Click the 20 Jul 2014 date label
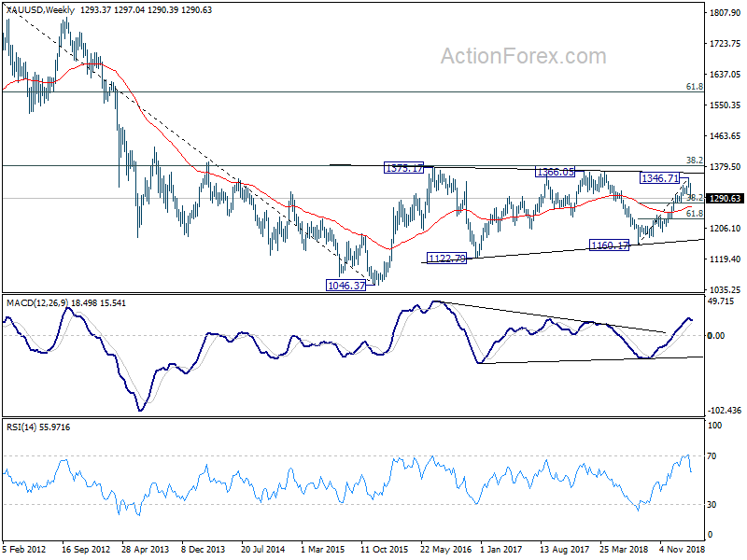Image resolution: width=747 pixels, height=560 pixels. 263,549
